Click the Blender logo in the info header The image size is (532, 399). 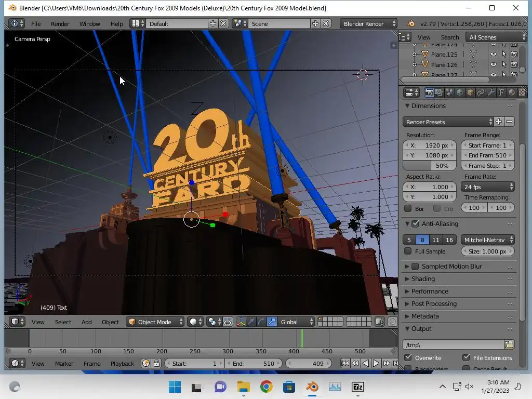(411, 23)
